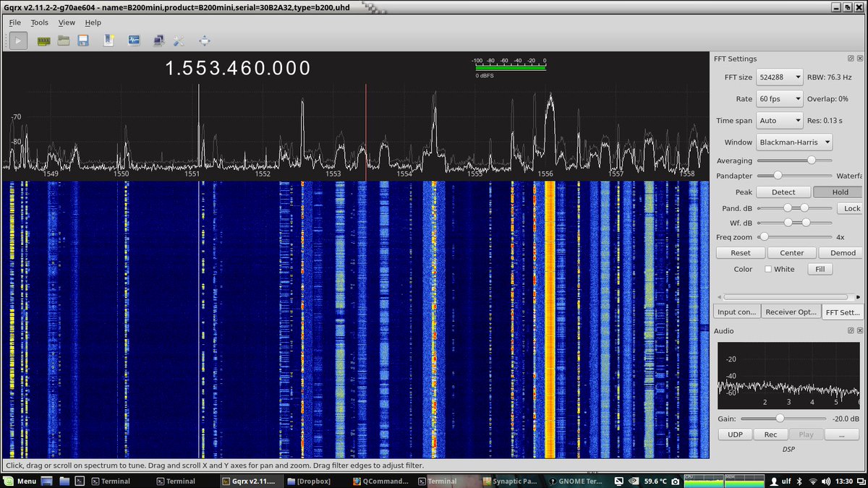Click the 13:30 clock in tray
868x488 pixels.
click(x=843, y=481)
